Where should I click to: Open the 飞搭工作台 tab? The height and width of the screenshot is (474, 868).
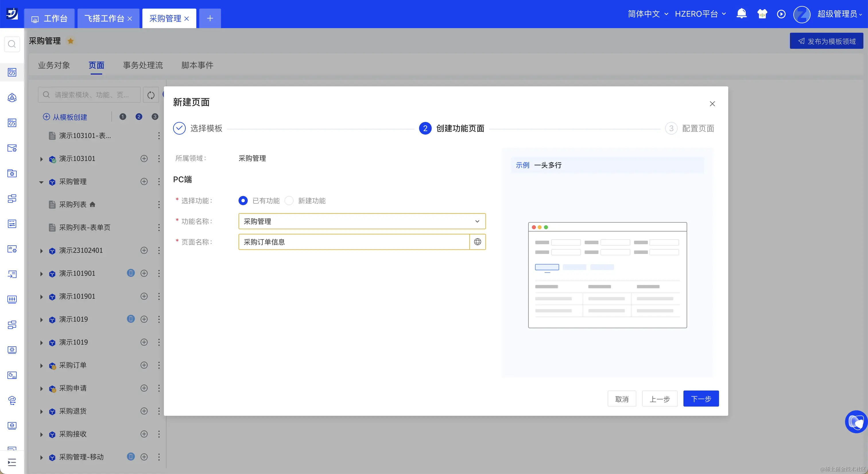(x=104, y=19)
